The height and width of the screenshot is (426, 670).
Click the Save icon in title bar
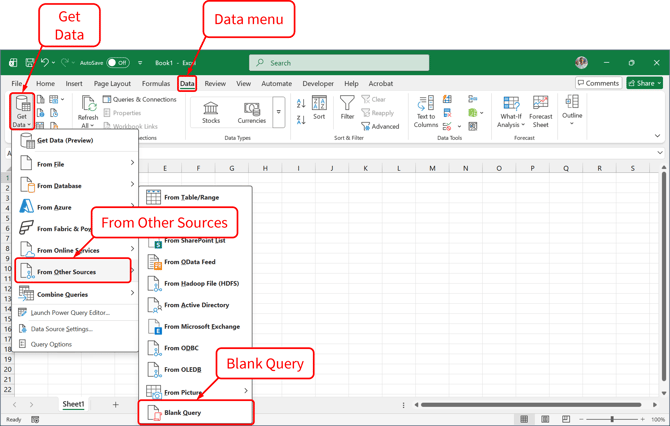click(x=29, y=63)
